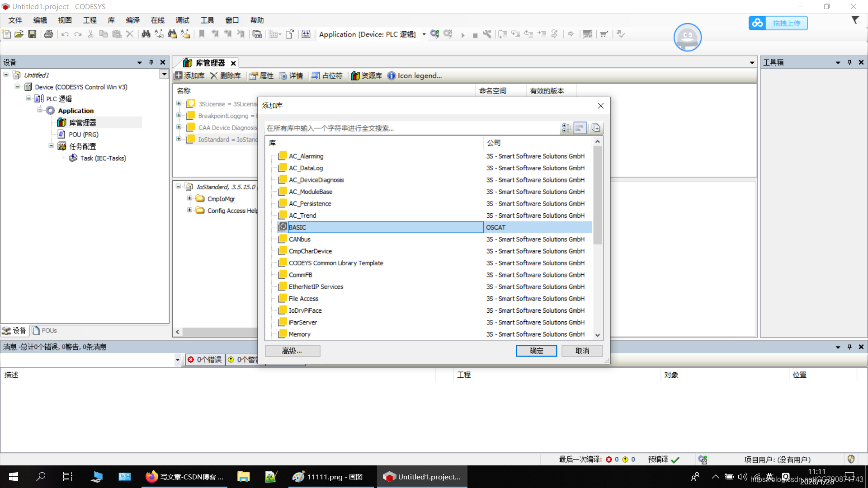868x488 pixels.
Task: Toggle the 0个错误 error filter
Action: point(205,359)
